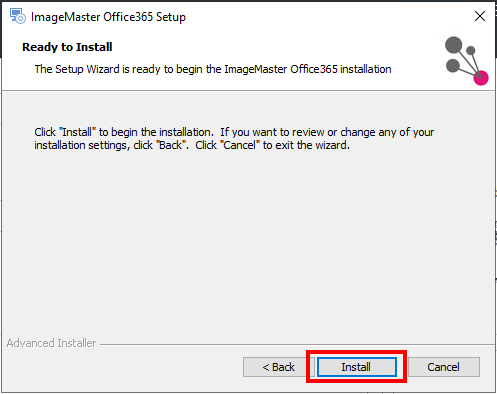Image resolution: width=497 pixels, height=394 pixels.
Task: Click the "ImageMaster Office365 Setup" window title
Action: tap(108, 17)
